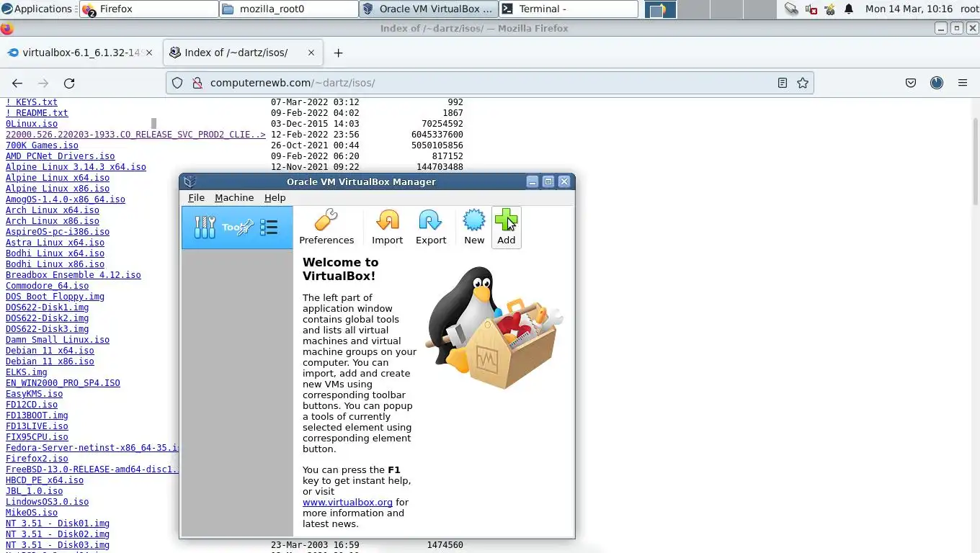Click the MikeOS.iso link
This screenshot has width=980, height=553.
coord(32,513)
